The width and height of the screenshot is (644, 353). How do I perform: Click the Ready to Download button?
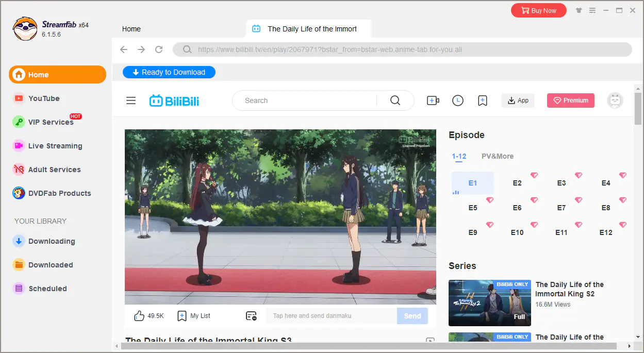[x=169, y=72]
